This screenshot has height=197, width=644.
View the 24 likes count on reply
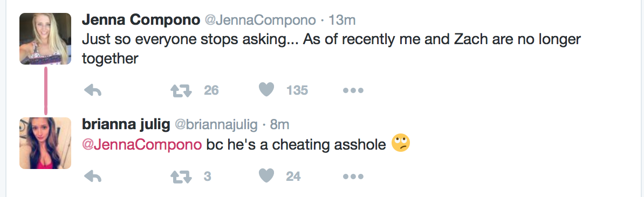[x=293, y=177]
